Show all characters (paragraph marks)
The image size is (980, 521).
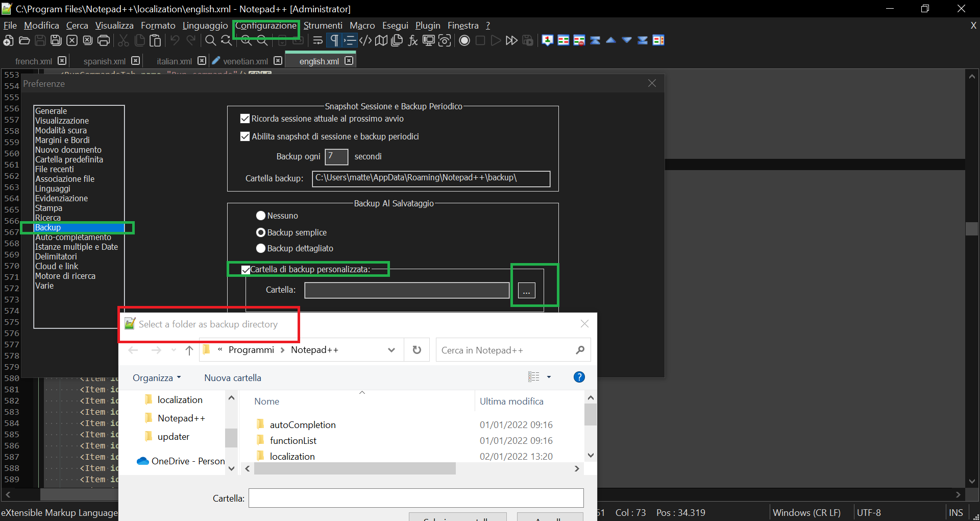pyautogui.click(x=333, y=40)
